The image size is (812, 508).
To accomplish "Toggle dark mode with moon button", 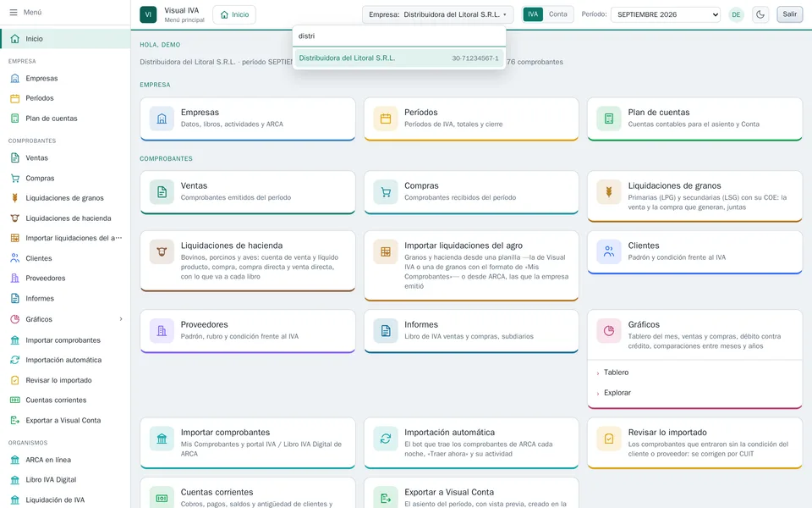I will 760,14.
